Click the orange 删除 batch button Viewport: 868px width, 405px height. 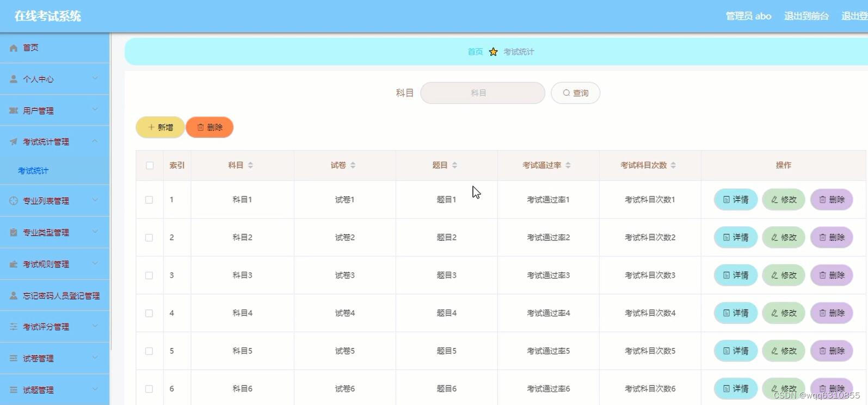pyautogui.click(x=210, y=127)
